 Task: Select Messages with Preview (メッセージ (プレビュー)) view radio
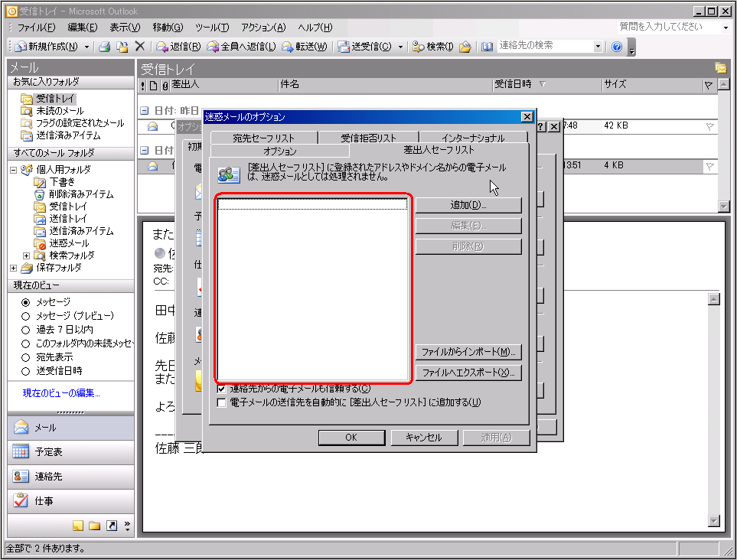(26, 316)
